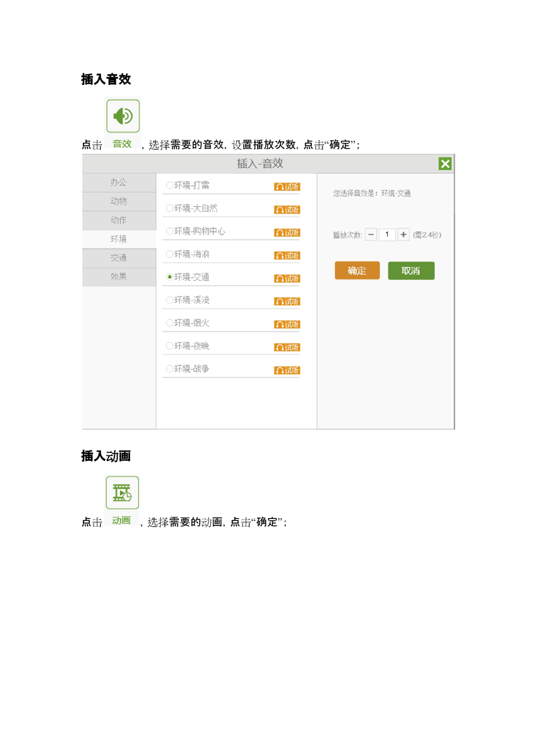Select the 环境-交通 radio button
Image resolution: width=534 pixels, height=756 pixels.
[170, 277]
